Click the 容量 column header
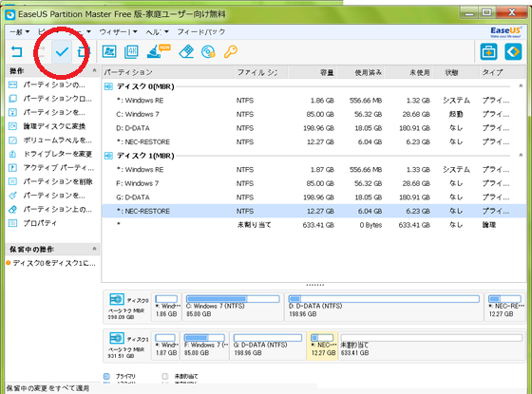 tap(313, 72)
